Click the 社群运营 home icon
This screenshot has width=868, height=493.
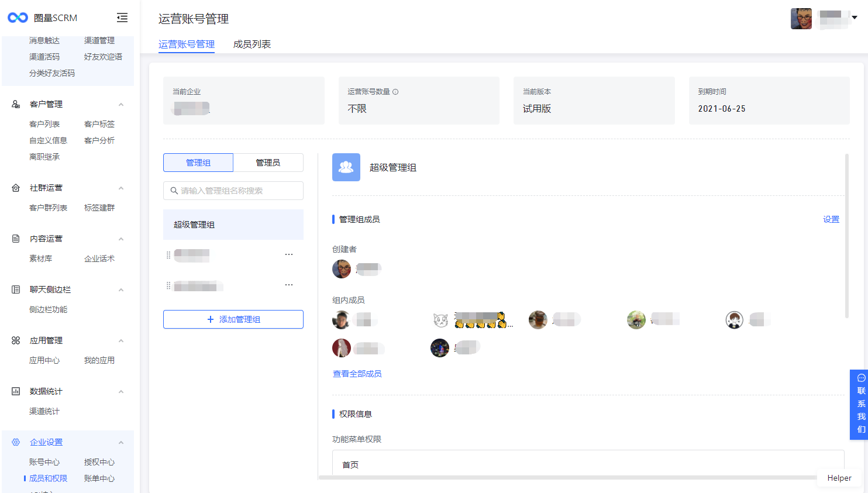coord(16,188)
